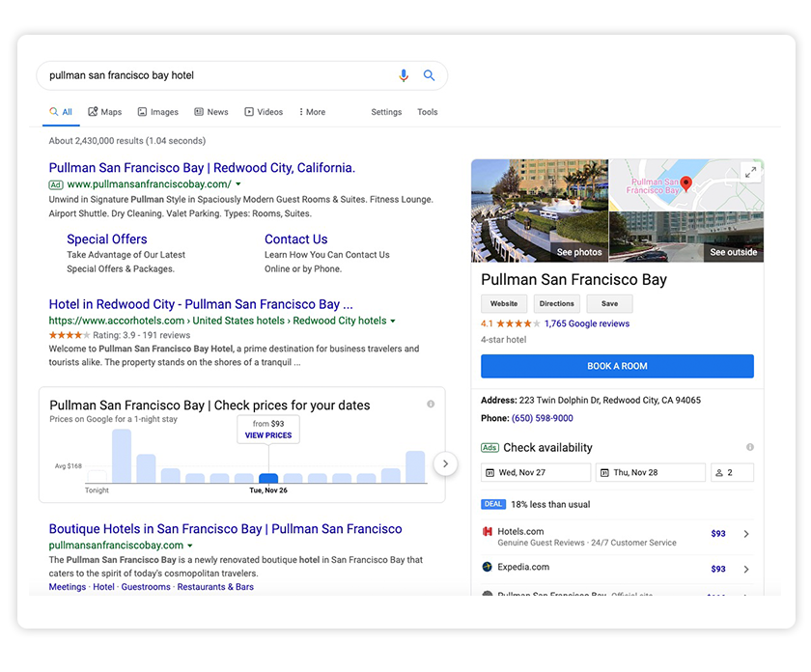Click the BOOK A ROOM button
Viewport: 811px width, 672px height.
[617, 366]
